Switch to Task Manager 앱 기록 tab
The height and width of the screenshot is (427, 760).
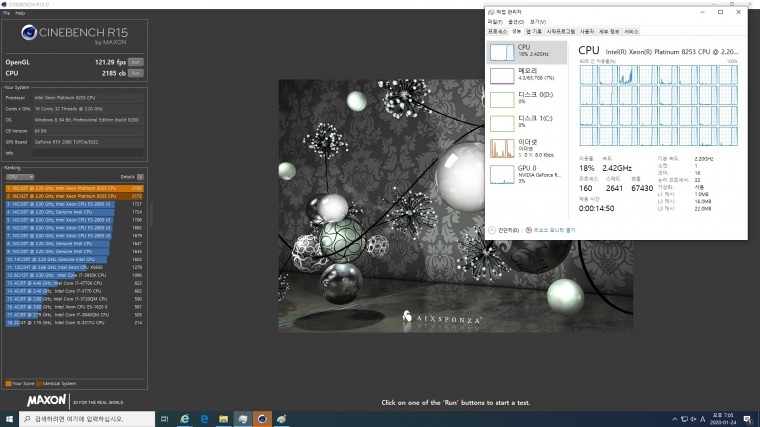(534, 32)
